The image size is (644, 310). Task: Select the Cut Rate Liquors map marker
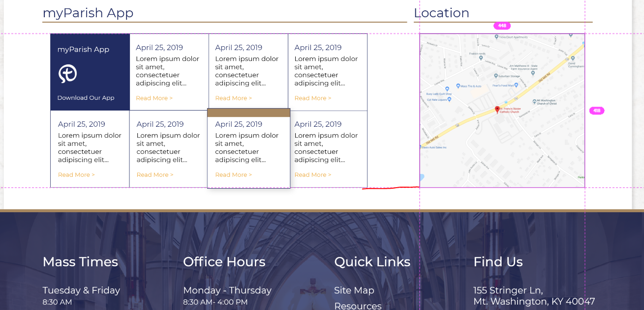[449, 100]
